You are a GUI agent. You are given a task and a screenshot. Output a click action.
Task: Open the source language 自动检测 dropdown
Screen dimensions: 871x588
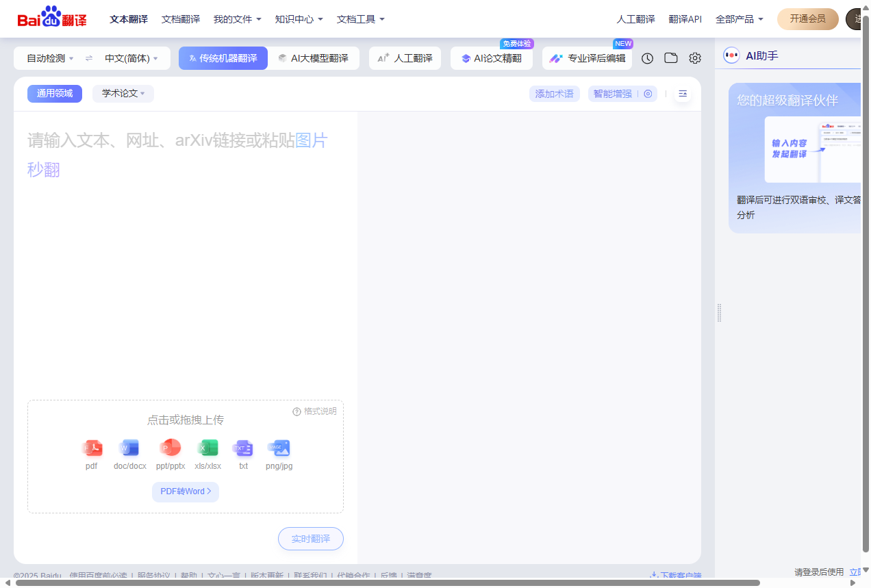47,58
